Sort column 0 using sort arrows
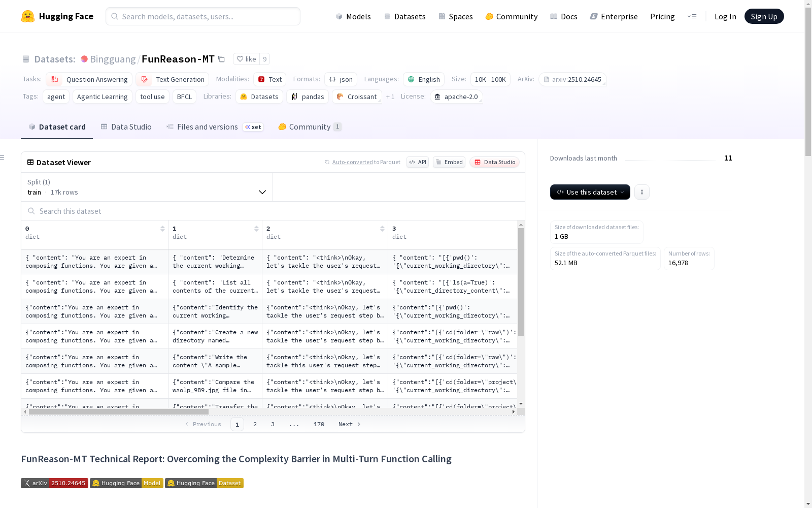The width and height of the screenshot is (812, 508). click(x=162, y=229)
